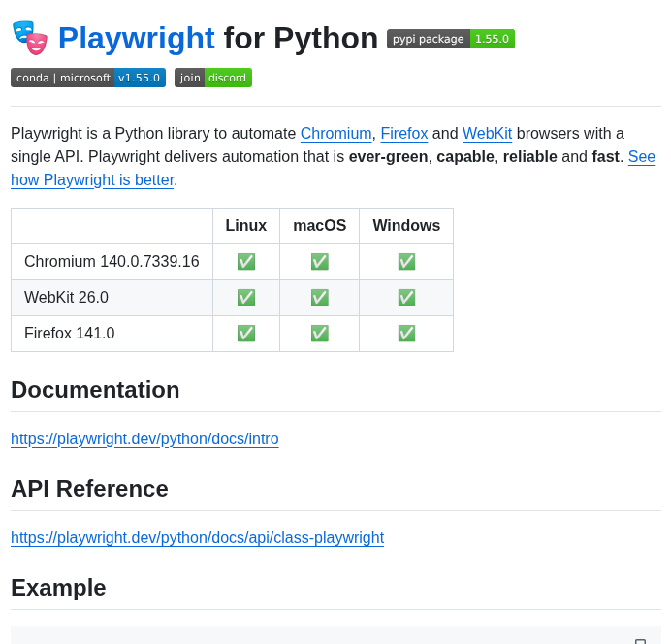Click the Firefox macOS check mark
Image resolution: width=671 pixels, height=644 pixels.
320,334
